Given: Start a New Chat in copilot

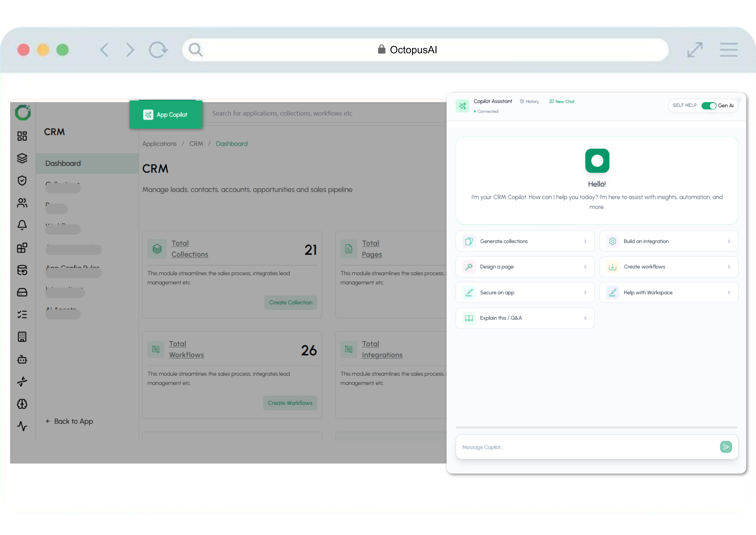Looking at the screenshot, I should click(x=562, y=101).
